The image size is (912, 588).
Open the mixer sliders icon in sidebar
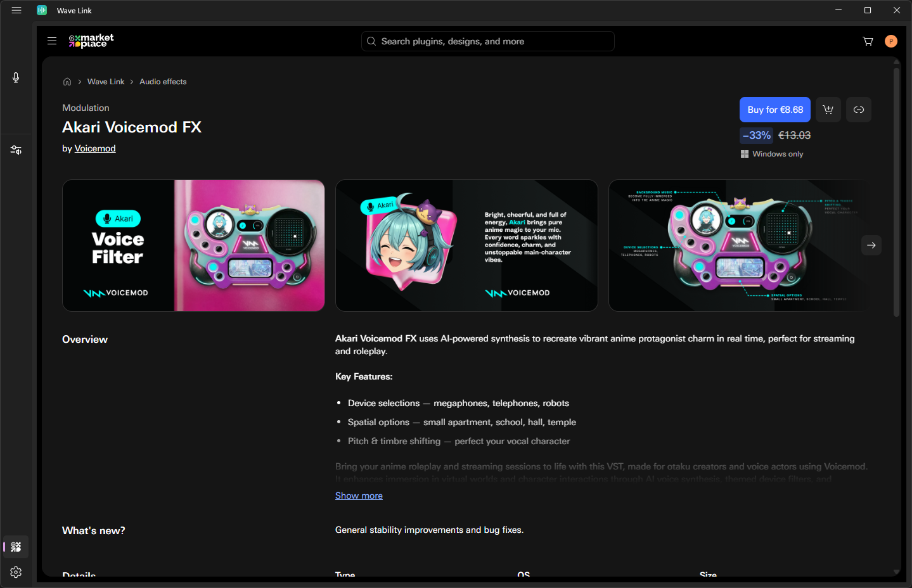click(x=16, y=150)
